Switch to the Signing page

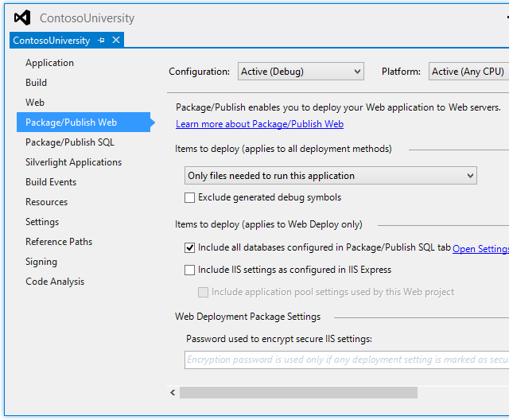pos(41,262)
